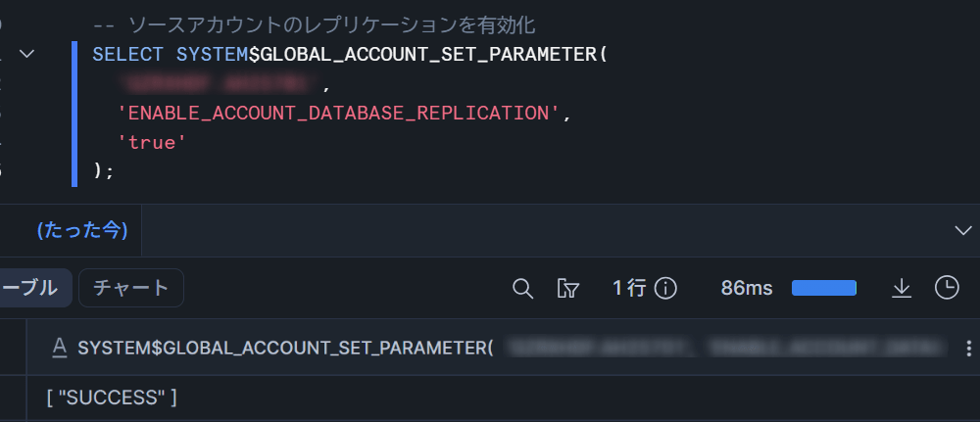Viewport: 980px width, 422px height.
Task: Select the [ "SUCCESS" ] result cell
Action: 112,398
